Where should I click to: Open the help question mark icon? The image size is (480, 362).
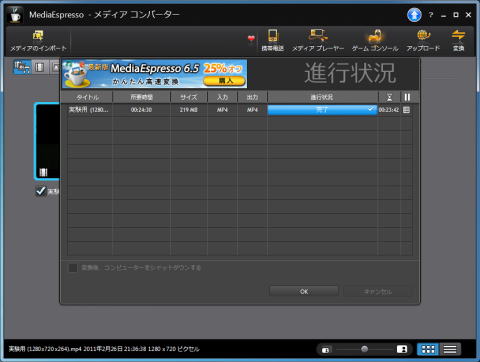[431, 15]
